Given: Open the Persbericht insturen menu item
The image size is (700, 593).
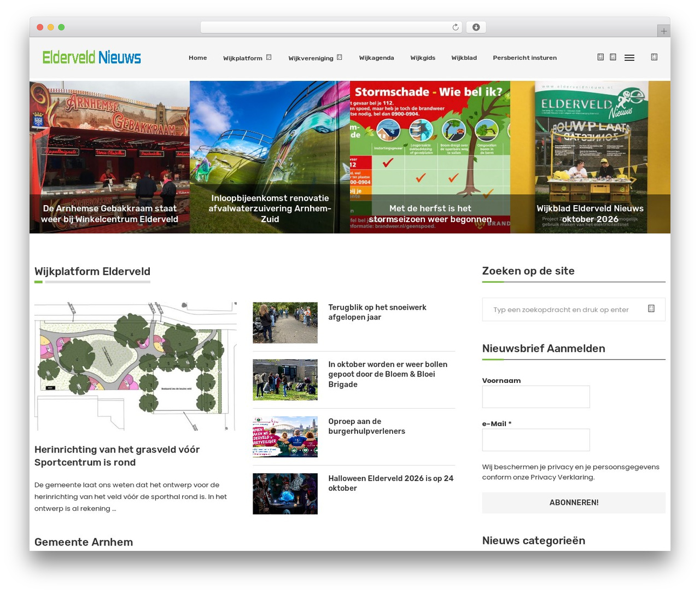Looking at the screenshot, I should pos(524,57).
